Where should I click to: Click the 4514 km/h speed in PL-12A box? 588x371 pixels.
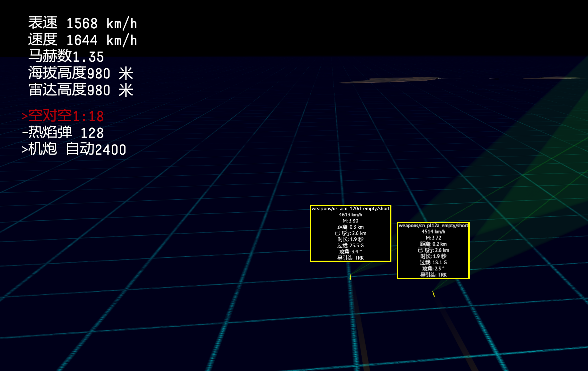(x=433, y=232)
